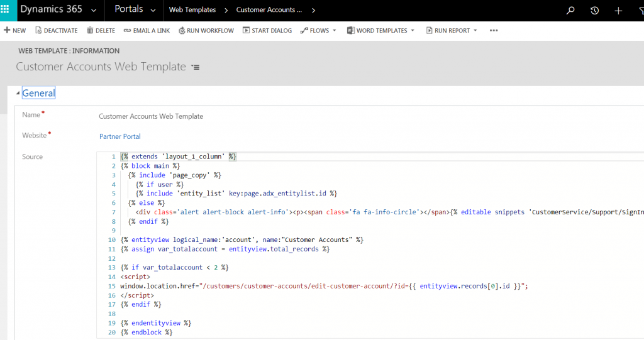Go to Web Templates breadcrumb

click(x=192, y=9)
